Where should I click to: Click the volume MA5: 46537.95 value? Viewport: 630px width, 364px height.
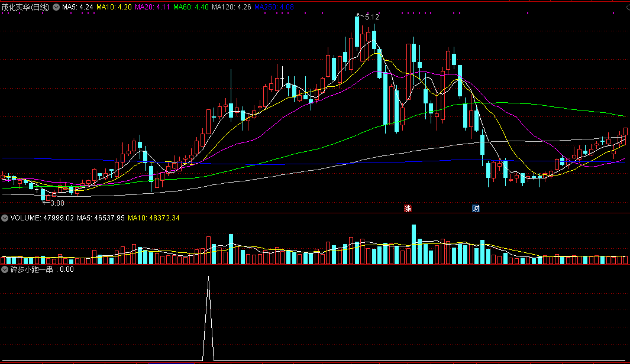coord(101,218)
